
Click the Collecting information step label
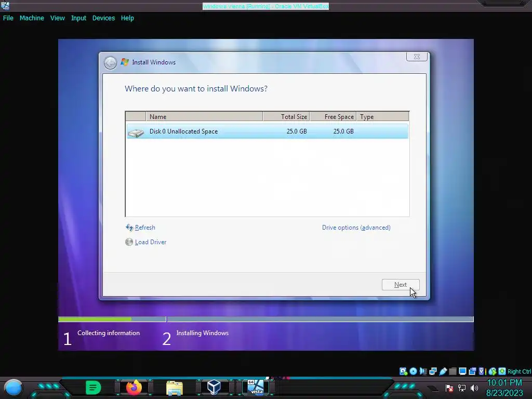109,333
